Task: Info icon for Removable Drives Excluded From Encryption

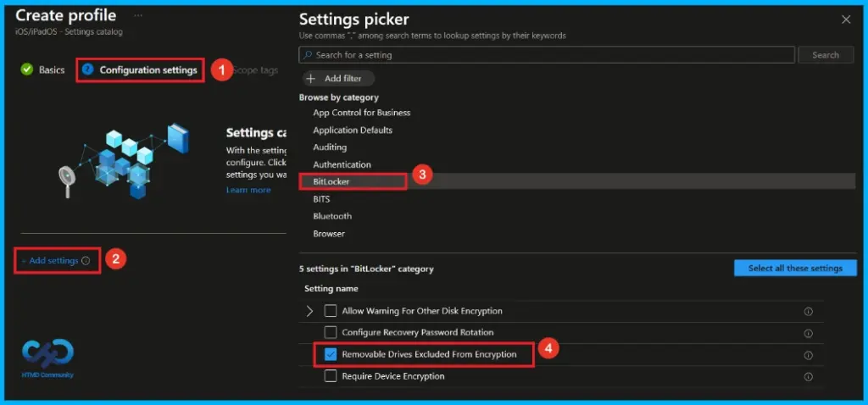Action: click(808, 355)
